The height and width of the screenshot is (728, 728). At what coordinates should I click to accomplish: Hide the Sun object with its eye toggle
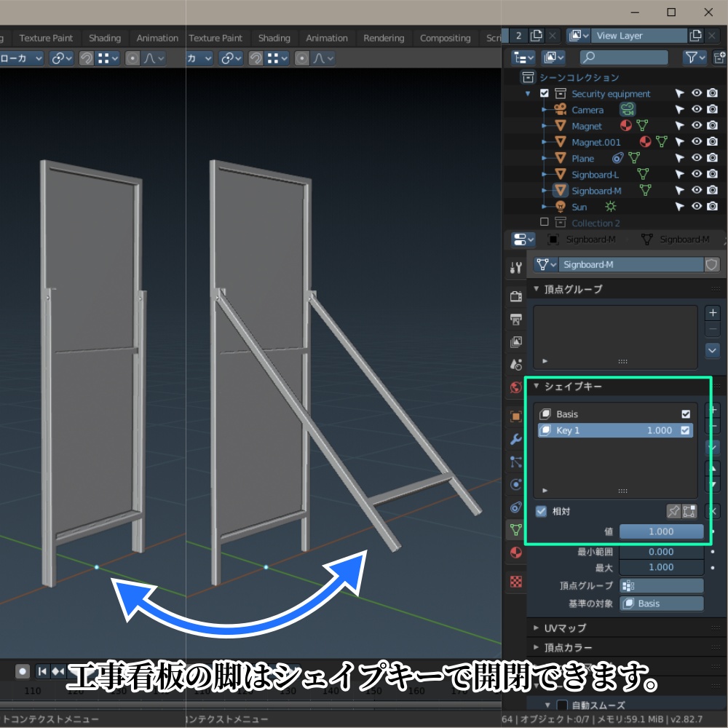click(x=697, y=207)
